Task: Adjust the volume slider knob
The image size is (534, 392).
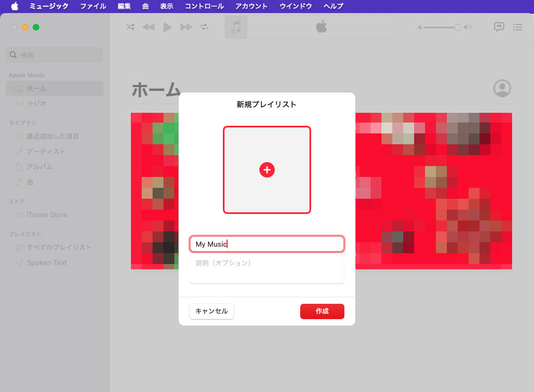Action: [x=458, y=27]
